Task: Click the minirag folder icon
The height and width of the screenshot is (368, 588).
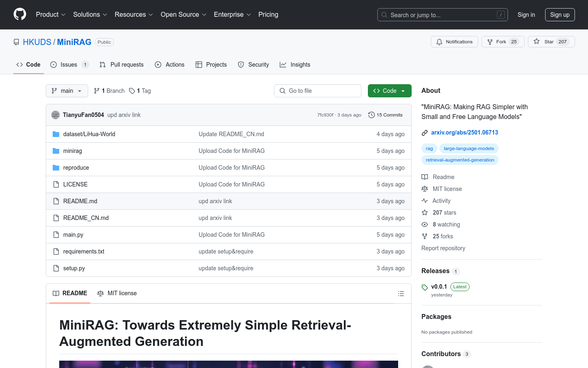Action: [56, 151]
